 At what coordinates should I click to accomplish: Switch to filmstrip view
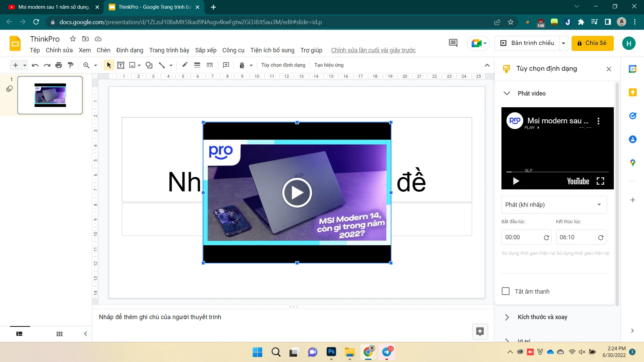[19, 334]
